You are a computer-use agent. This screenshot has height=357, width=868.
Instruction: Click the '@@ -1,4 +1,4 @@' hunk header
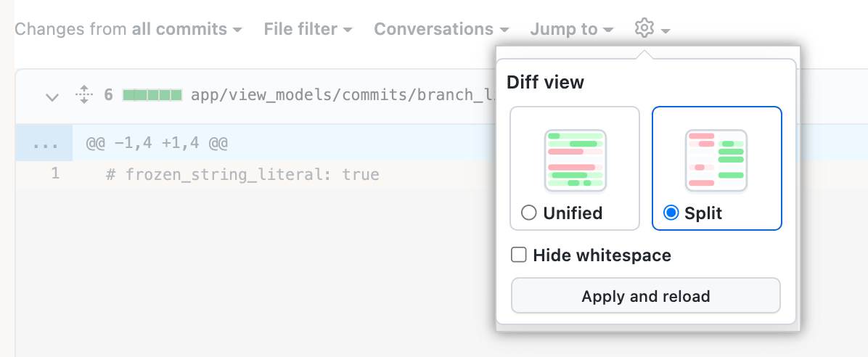(x=157, y=143)
